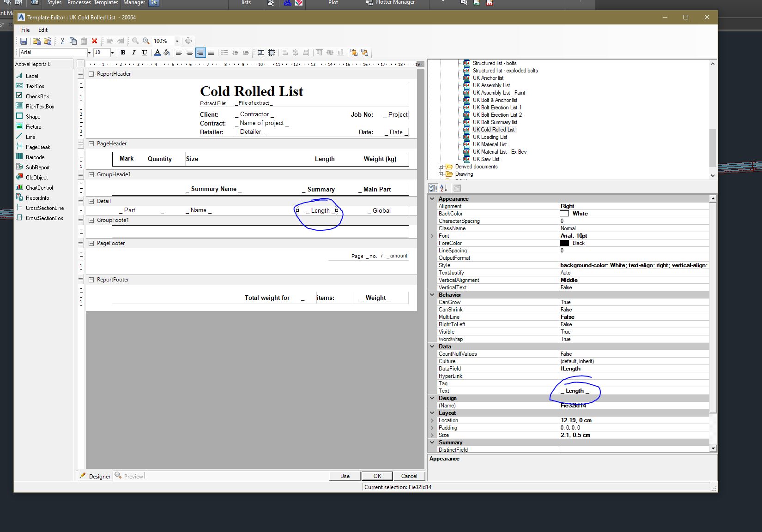Toggle align left text alignment

pos(179,53)
